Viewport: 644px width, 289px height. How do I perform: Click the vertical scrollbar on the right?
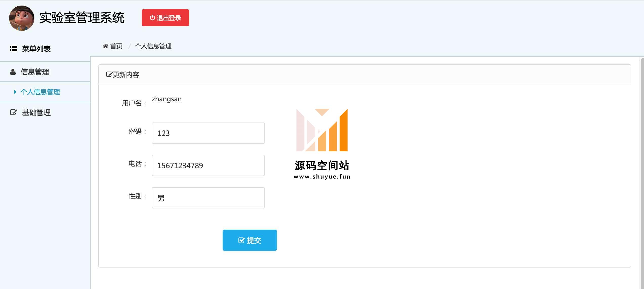tap(642, 173)
